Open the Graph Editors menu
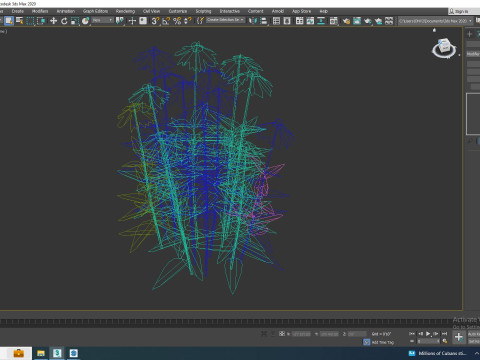Screen dimensions: 480x360 pos(95,11)
